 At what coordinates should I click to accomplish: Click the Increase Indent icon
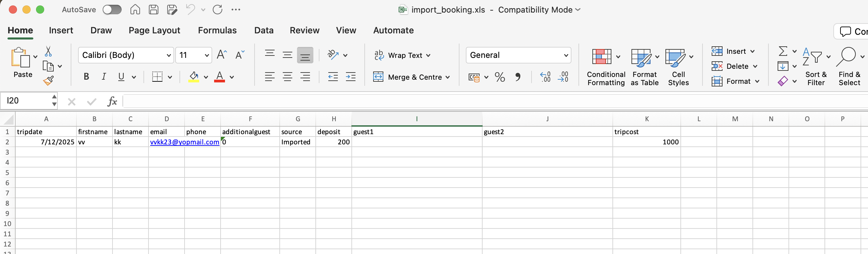click(x=350, y=77)
